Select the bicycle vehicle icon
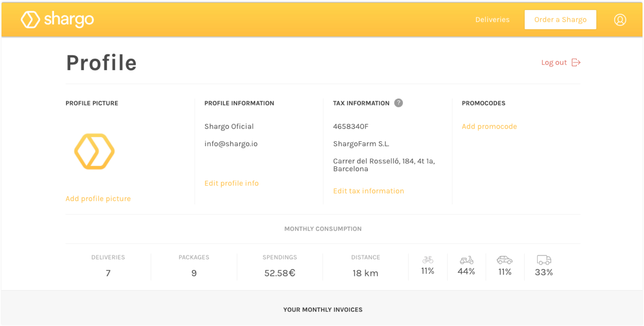 tap(428, 260)
